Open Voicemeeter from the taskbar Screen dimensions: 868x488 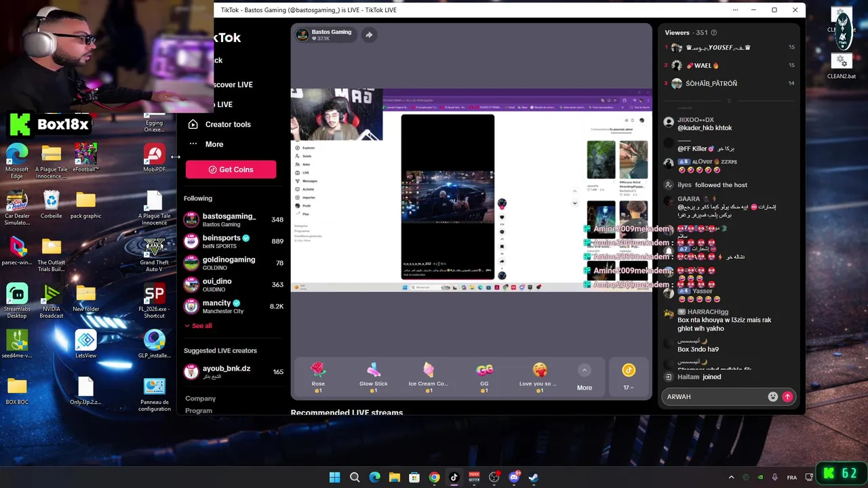click(474, 477)
